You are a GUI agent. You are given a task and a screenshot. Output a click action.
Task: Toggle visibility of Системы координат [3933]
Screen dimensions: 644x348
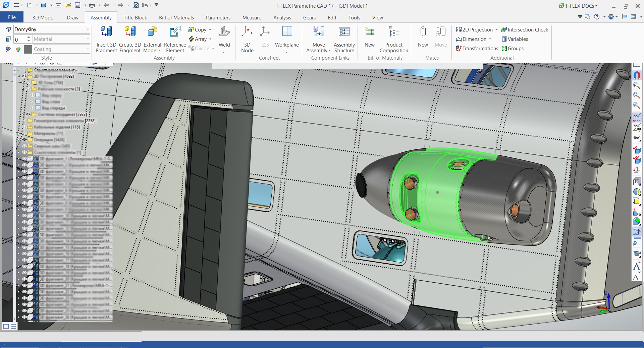[29, 114]
